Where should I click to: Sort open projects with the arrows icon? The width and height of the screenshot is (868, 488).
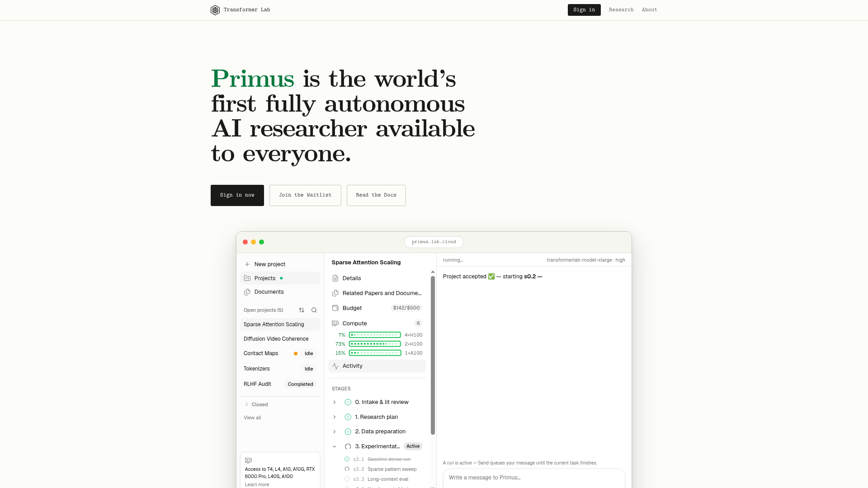coord(302,310)
